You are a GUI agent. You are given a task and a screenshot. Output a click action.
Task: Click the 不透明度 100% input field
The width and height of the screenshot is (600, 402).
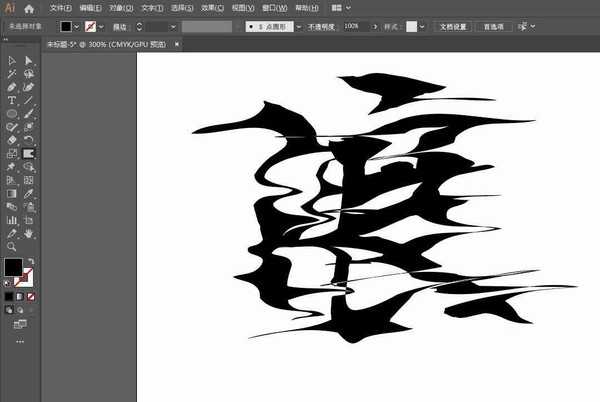click(353, 26)
